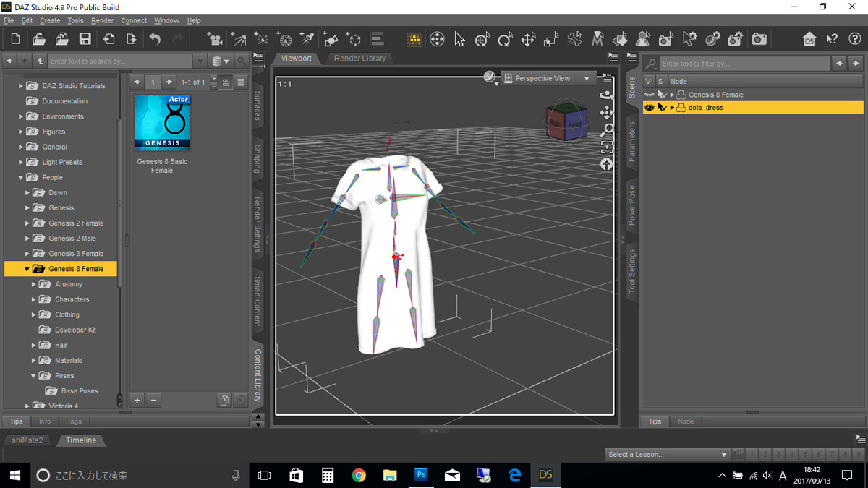Create a new point light from the toolbar
The image size is (868, 488).
pos(261,39)
